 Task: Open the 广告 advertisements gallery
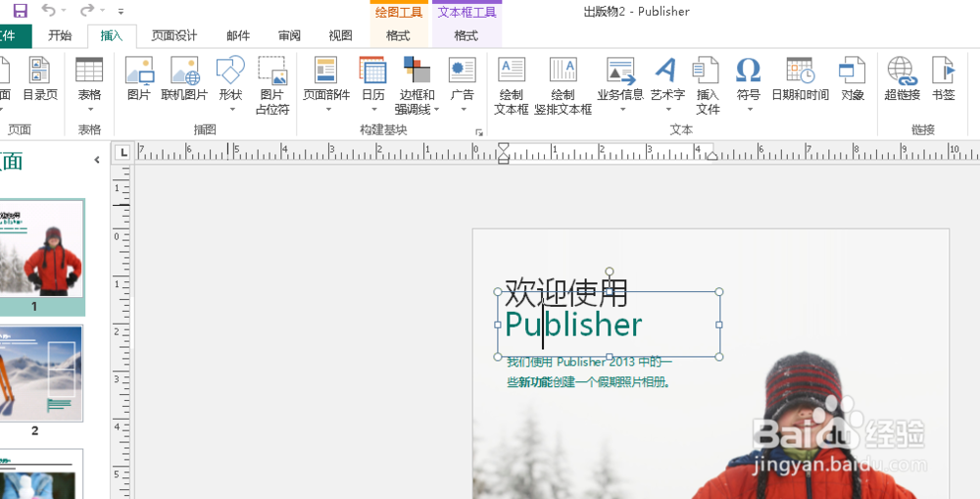(x=463, y=85)
